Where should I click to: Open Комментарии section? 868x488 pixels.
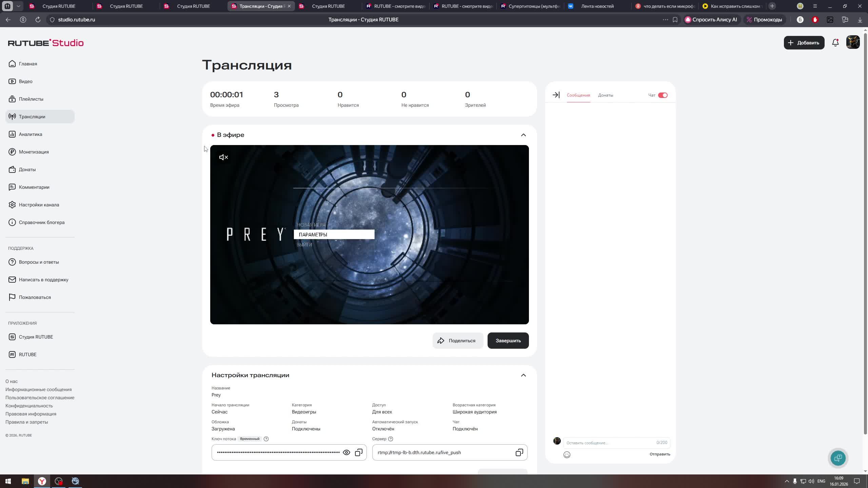40,187
